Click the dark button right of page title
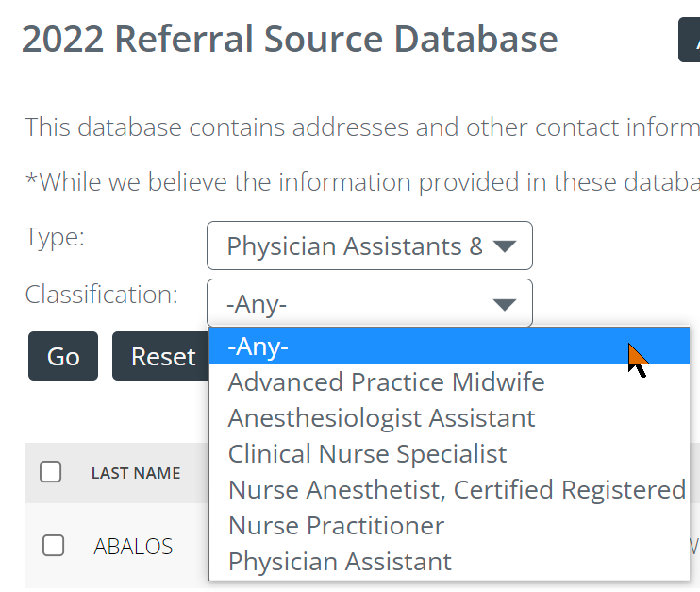Image resolution: width=700 pixels, height=592 pixels. coord(690,40)
